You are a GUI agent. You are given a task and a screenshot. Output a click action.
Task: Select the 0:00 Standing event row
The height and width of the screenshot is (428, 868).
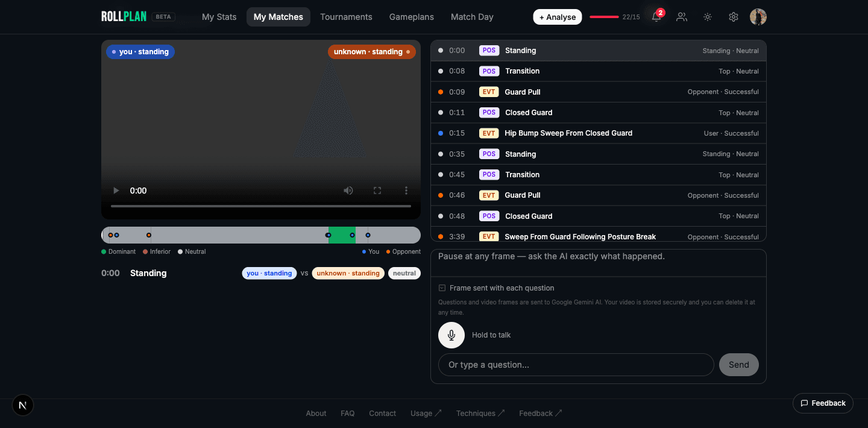[599, 51]
